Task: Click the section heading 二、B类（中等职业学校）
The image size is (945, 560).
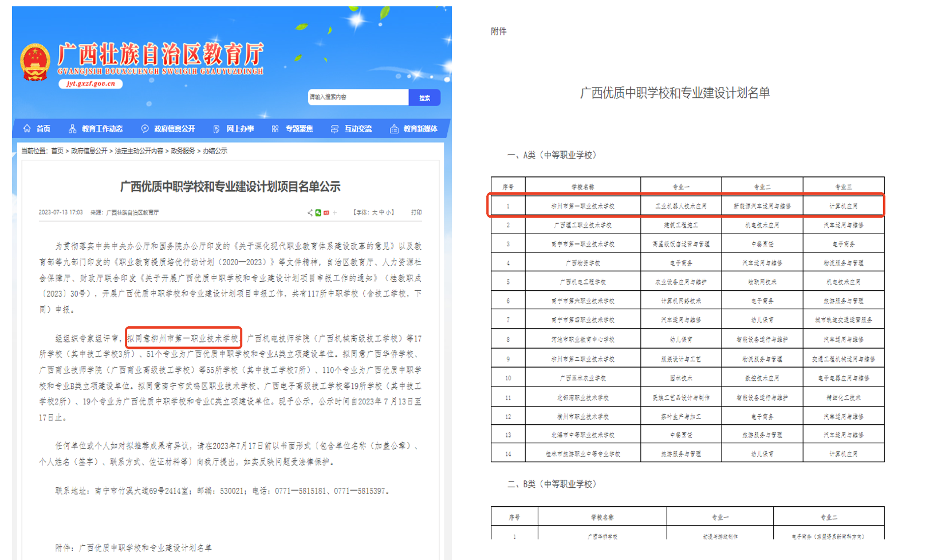Action: [553, 484]
